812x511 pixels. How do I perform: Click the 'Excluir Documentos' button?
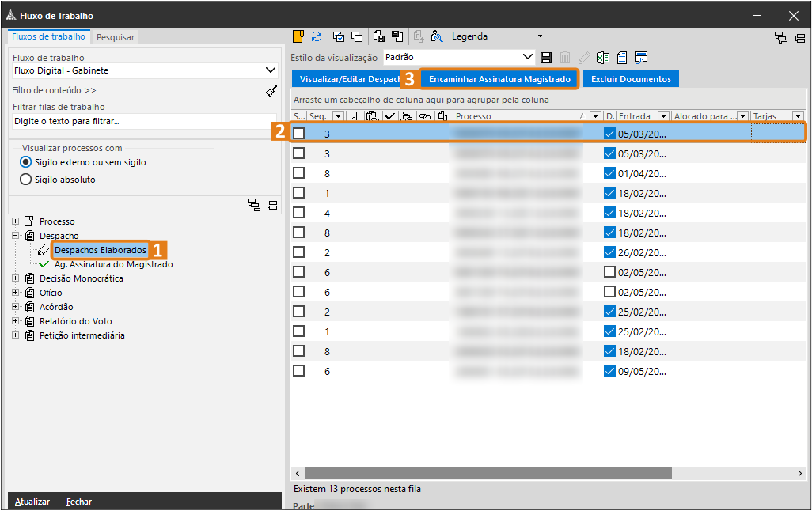(x=631, y=79)
